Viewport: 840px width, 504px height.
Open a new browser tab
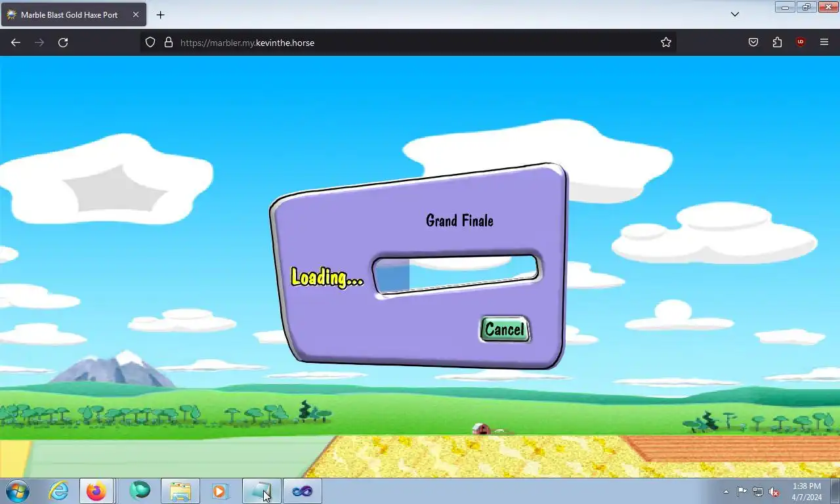[160, 14]
